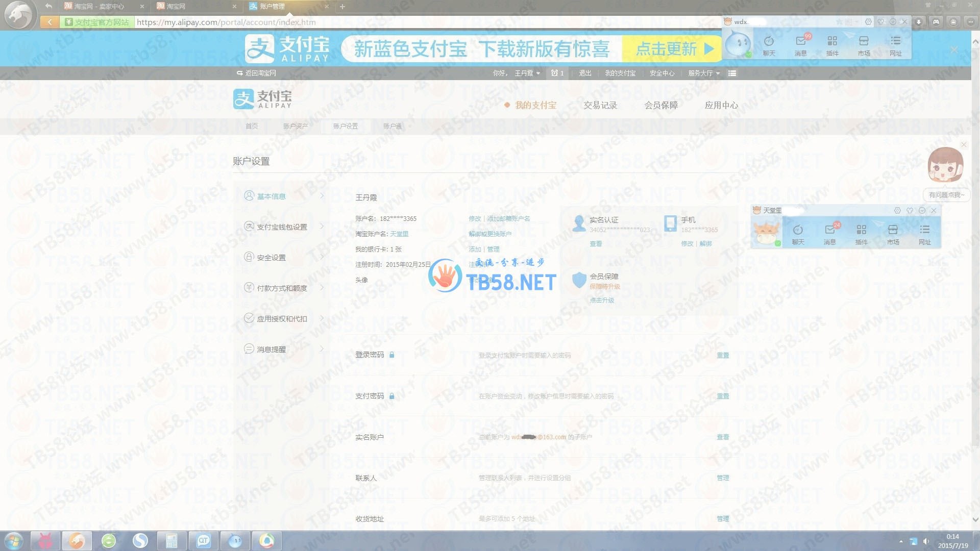This screenshot has height=551, width=980.
Task: Click the browser TV icon
Action: pos(953,22)
